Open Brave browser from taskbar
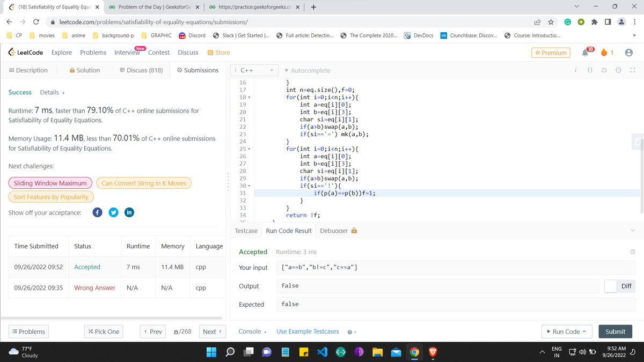The image size is (644, 362). tap(433, 352)
